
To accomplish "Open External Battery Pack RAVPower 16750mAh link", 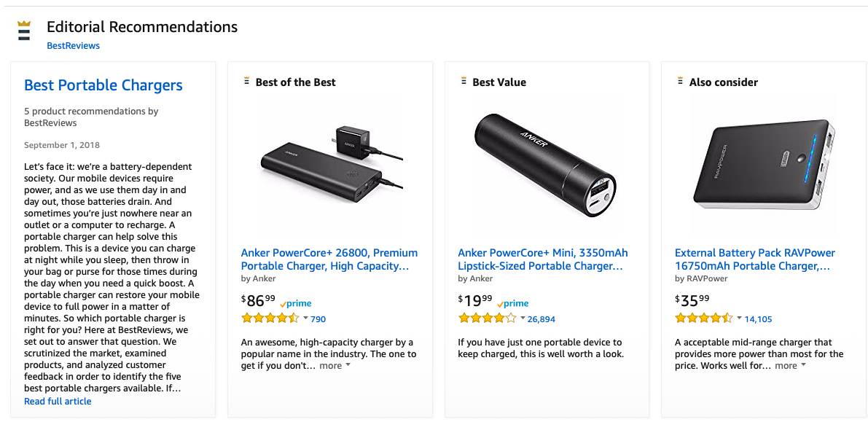I will [x=754, y=259].
